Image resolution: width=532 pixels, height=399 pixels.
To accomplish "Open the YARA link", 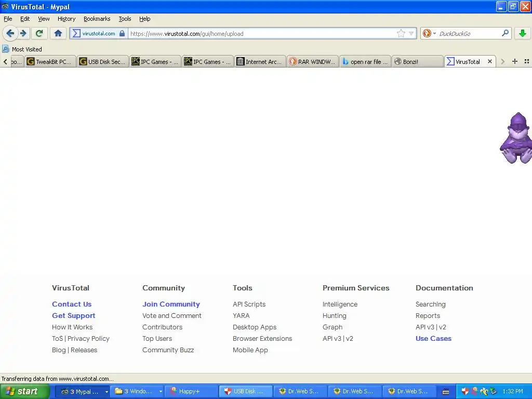I will click(241, 315).
